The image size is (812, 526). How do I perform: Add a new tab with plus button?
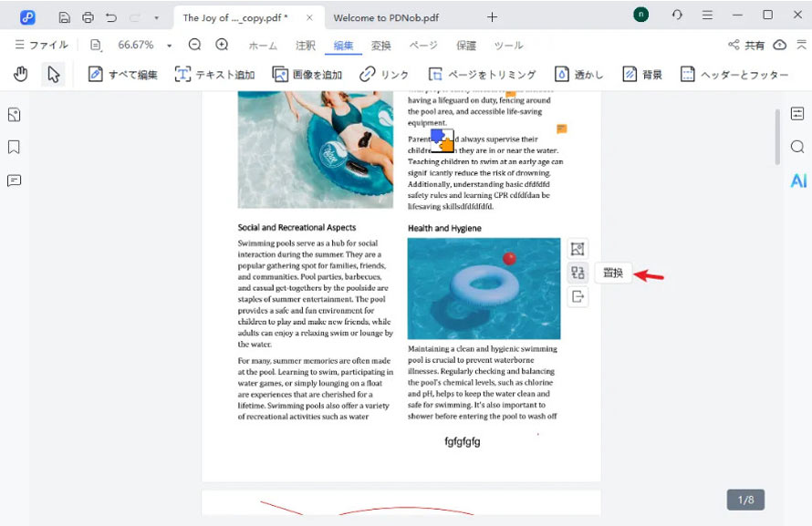tap(492, 17)
